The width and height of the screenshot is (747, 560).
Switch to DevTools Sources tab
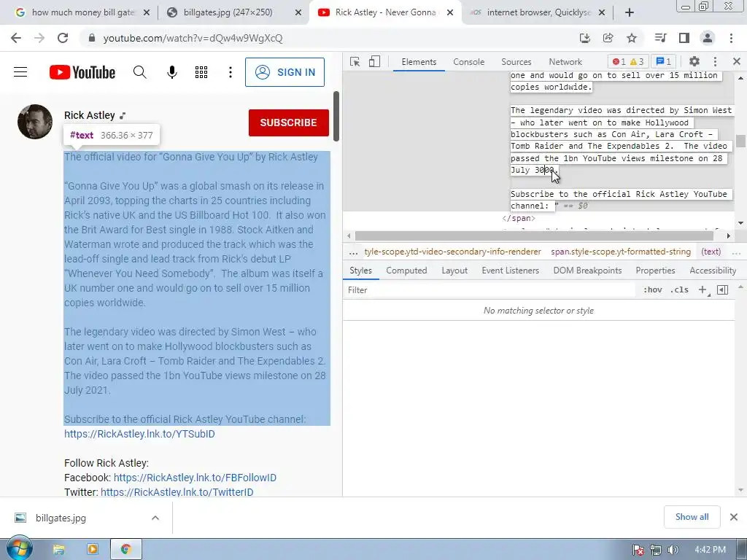coord(516,62)
